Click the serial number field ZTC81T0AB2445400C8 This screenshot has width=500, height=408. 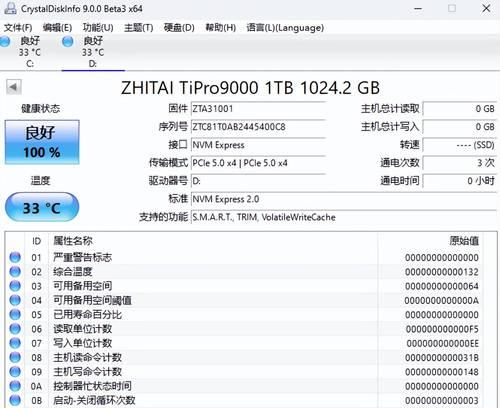point(258,127)
